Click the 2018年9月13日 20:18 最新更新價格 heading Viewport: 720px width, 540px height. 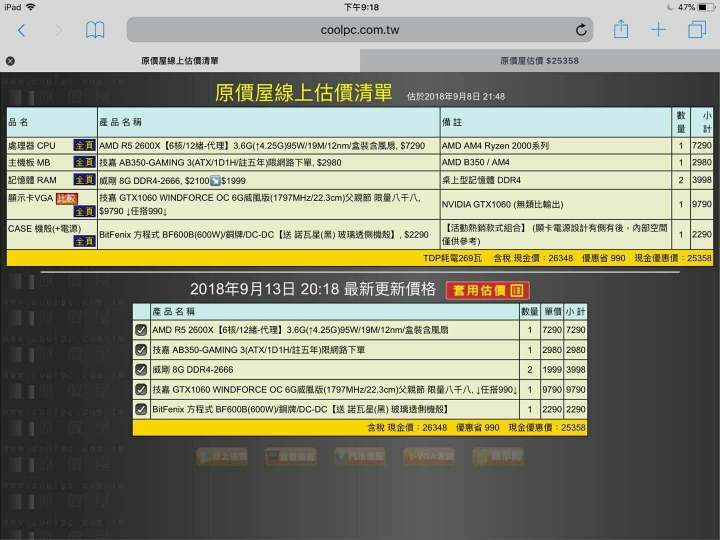tap(313, 289)
